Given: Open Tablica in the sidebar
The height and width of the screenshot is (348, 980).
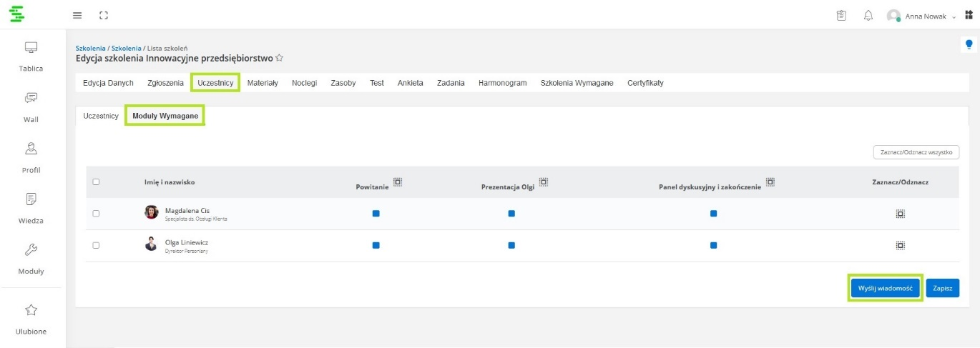Looking at the screenshot, I should pos(31,56).
